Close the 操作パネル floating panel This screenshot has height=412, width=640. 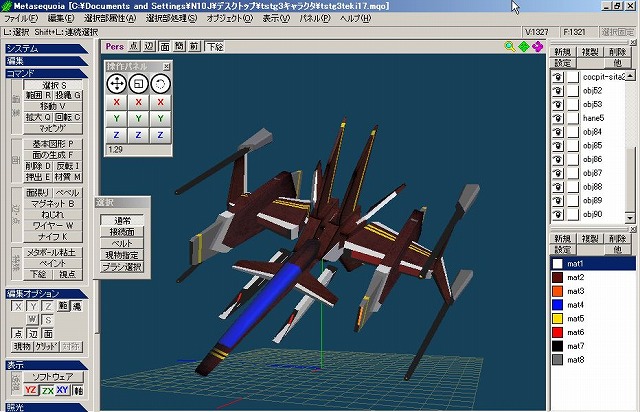click(x=167, y=67)
